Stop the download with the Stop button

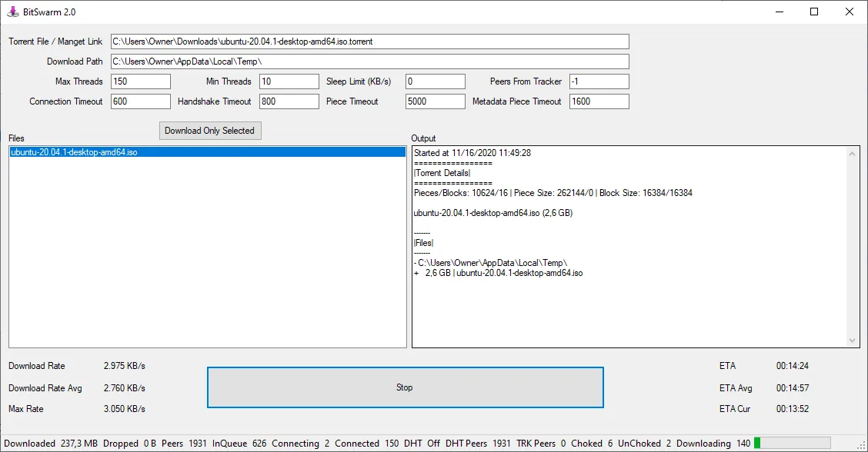pyautogui.click(x=405, y=387)
